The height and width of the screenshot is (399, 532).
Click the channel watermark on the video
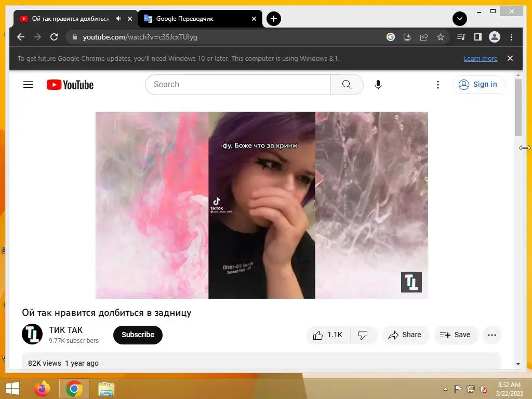[411, 282]
